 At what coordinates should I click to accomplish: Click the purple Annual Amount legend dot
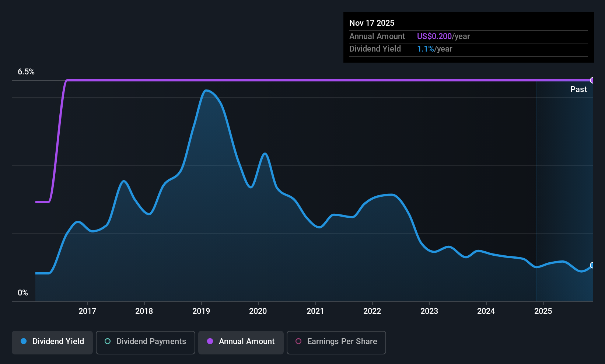[x=210, y=341]
